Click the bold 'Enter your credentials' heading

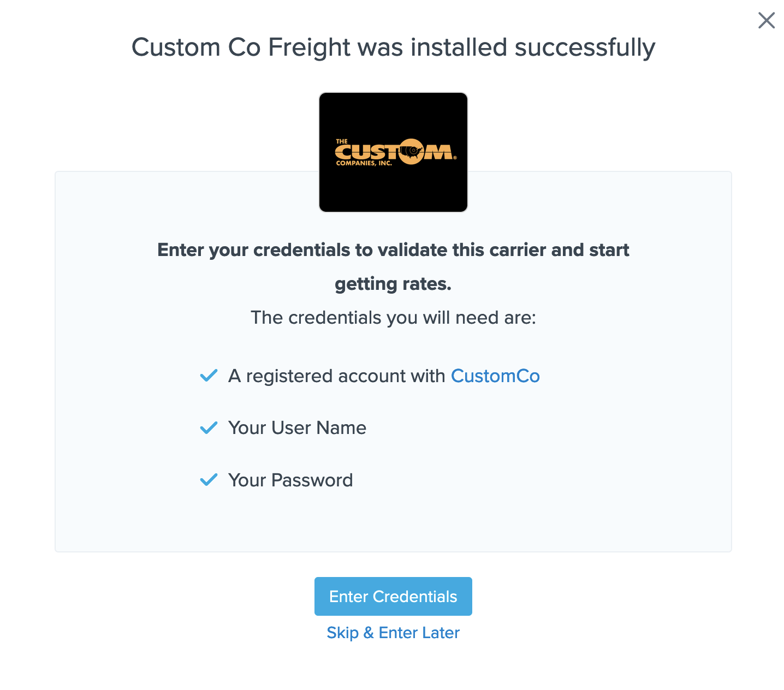click(393, 250)
